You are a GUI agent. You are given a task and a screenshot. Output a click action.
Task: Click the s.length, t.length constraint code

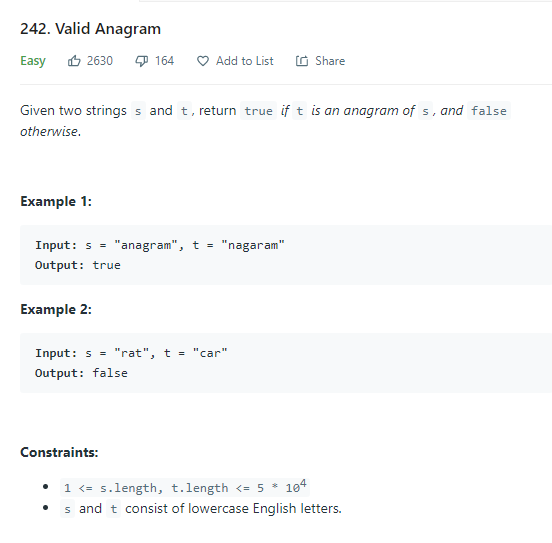[x=185, y=487]
